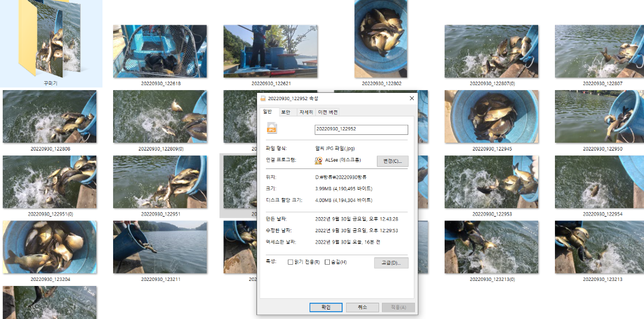Select thumbnail 20220930_122621
The width and height of the screenshot is (644, 319).
pyautogui.click(x=270, y=51)
